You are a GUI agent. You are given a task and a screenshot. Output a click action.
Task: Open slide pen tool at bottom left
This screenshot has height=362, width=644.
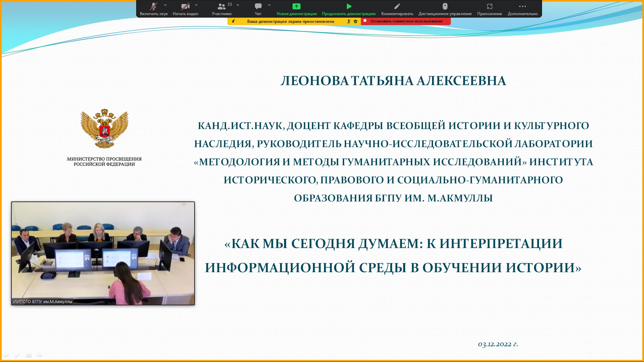pyautogui.click(x=17, y=355)
